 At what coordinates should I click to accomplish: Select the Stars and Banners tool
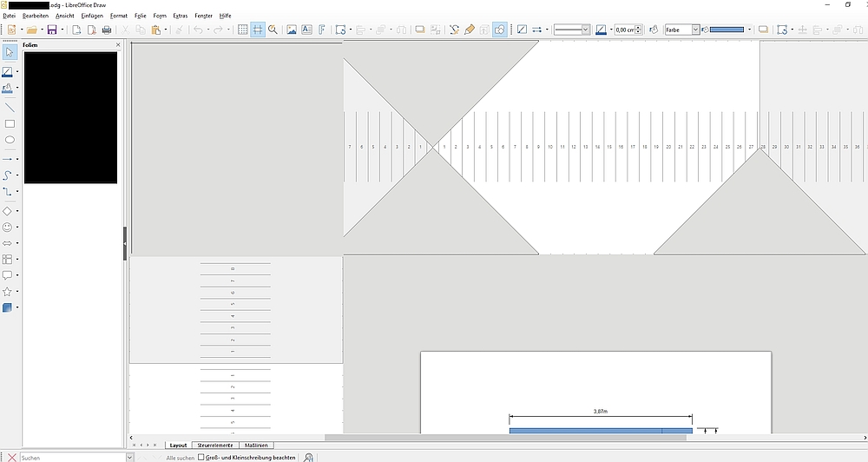(7, 292)
